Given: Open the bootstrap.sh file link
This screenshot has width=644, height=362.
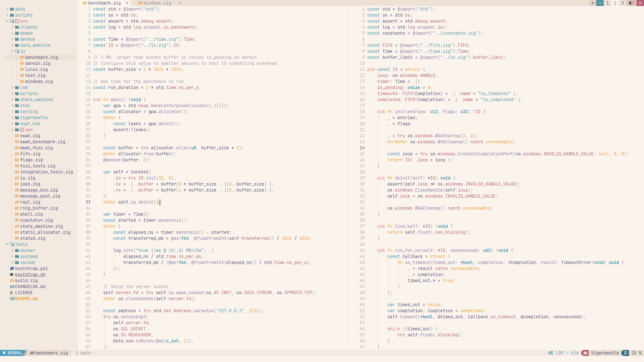Looking at the screenshot, I should (x=30, y=275).
